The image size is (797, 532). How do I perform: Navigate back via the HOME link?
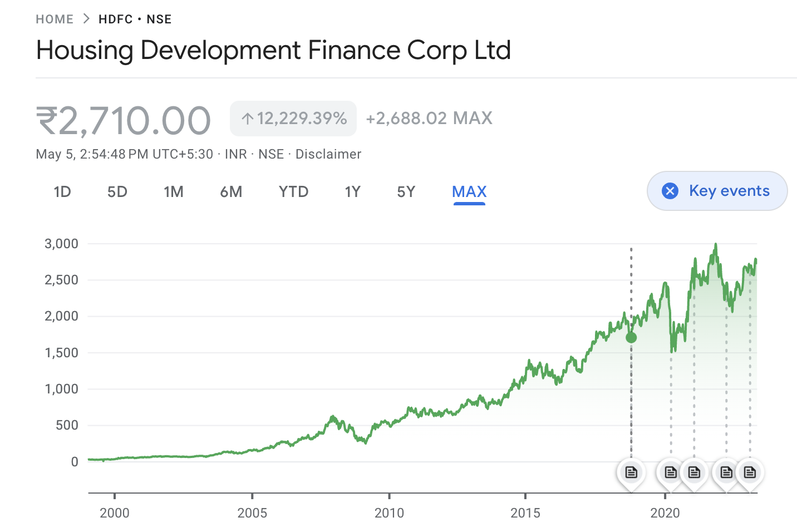coord(54,18)
